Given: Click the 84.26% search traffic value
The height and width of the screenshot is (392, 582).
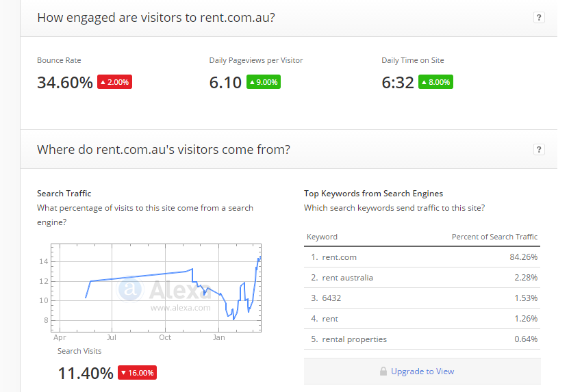Looking at the screenshot, I should coord(523,257).
